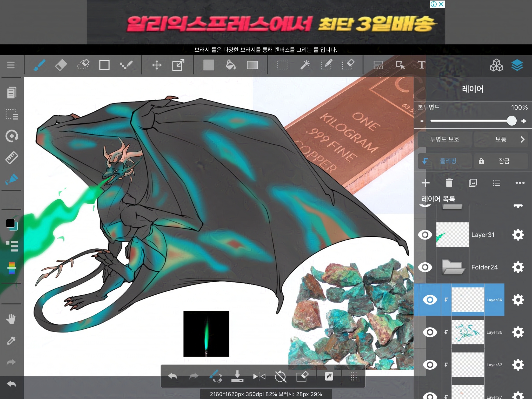This screenshot has width=532, height=399.
Task: Delete layer using trash icon
Action: tap(449, 183)
